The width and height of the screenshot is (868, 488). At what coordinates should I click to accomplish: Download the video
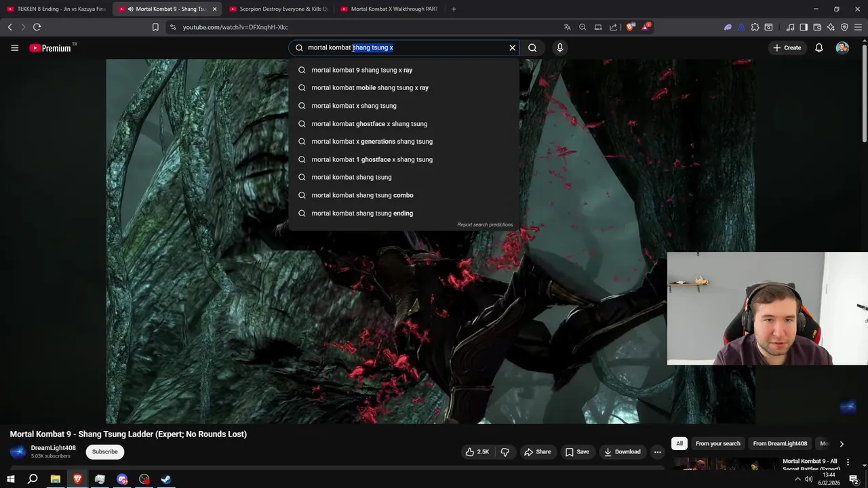622,451
